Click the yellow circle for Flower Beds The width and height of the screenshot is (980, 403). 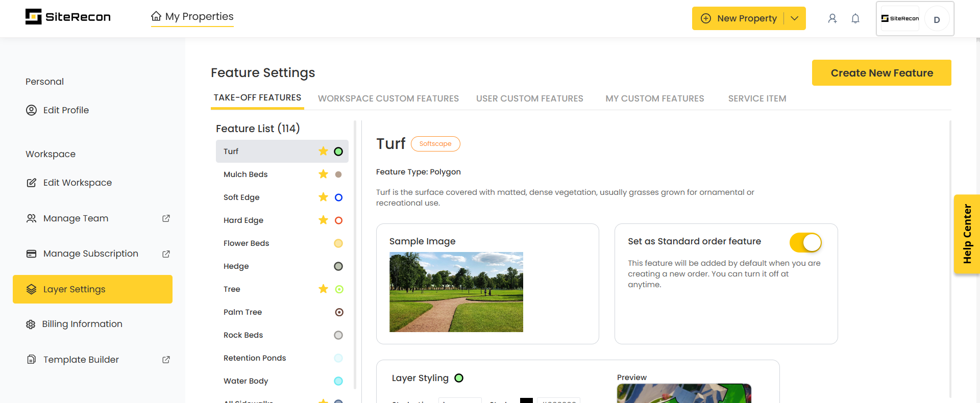point(338,243)
